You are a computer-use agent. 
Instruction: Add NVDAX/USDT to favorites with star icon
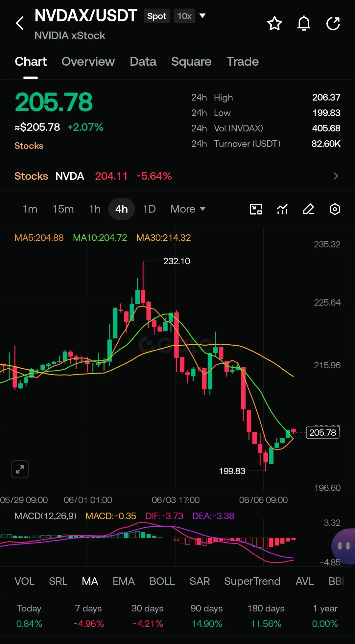(274, 23)
